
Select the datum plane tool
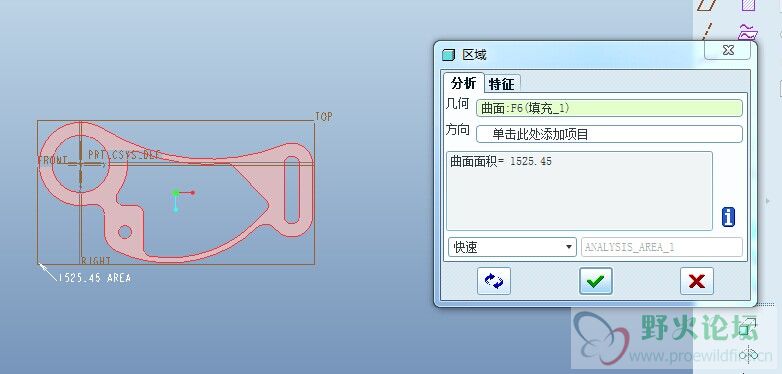[x=706, y=5]
